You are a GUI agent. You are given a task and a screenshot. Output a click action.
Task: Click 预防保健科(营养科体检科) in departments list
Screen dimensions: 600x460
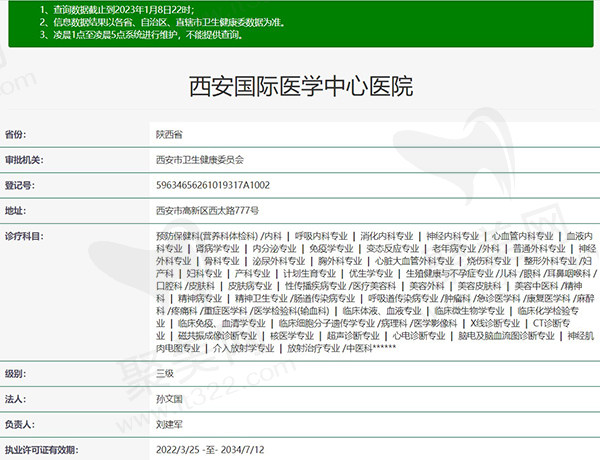click(207, 236)
